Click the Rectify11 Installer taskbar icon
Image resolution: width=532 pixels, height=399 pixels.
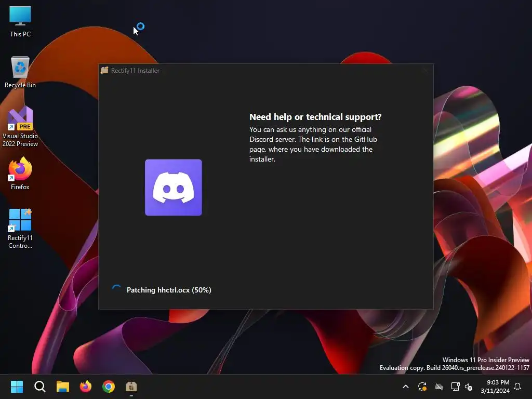131,387
